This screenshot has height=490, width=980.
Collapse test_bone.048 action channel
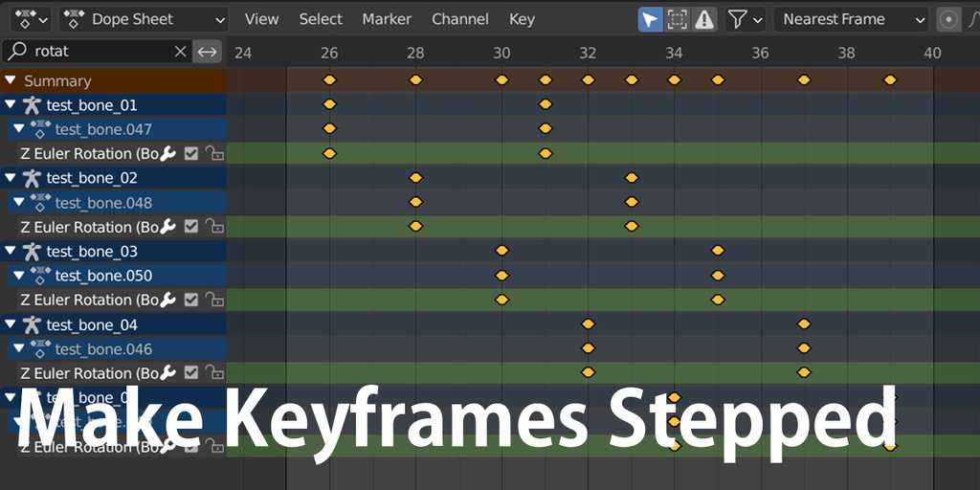(19, 203)
